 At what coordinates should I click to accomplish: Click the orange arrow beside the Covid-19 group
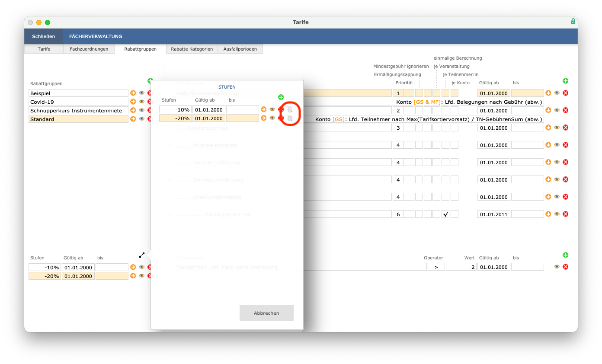(x=133, y=102)
